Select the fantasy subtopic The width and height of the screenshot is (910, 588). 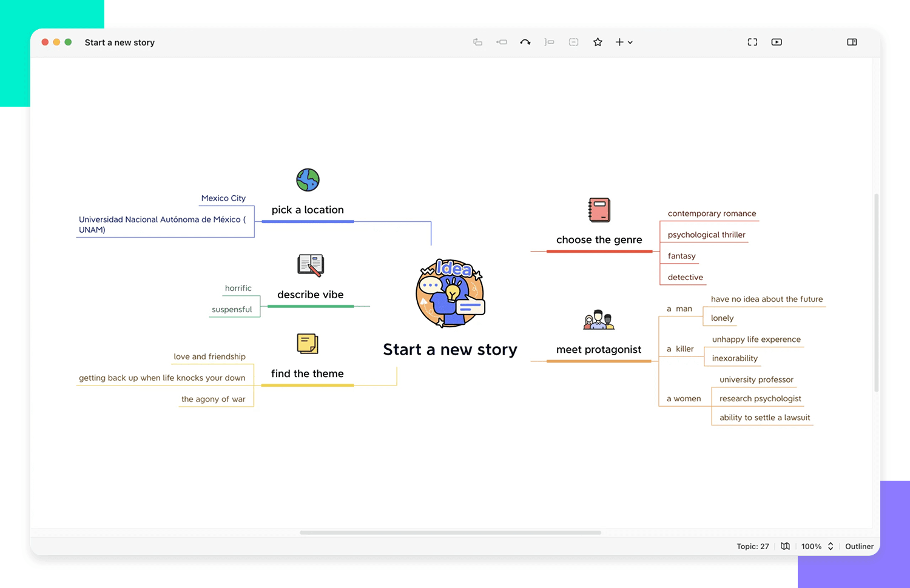click(x=681, y=256)
